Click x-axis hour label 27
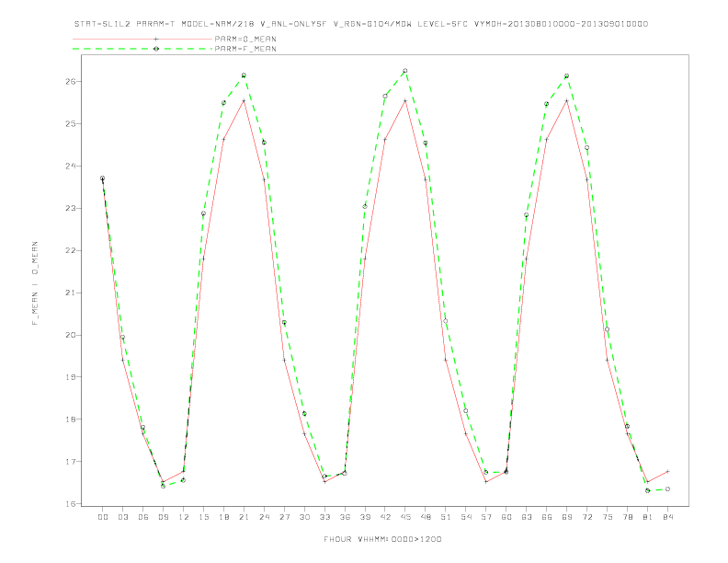 click(284, 517)
